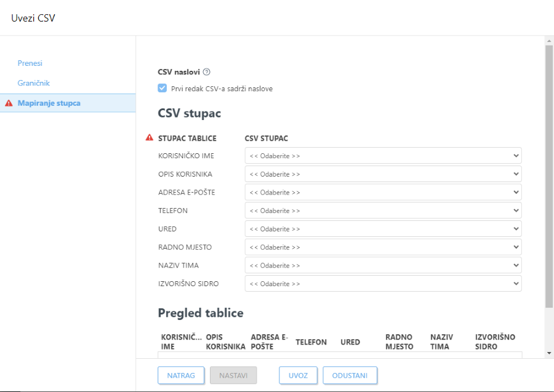Click the warning icon next to Mapiranje stupca
554x392 pixels.
coord(8,103)
